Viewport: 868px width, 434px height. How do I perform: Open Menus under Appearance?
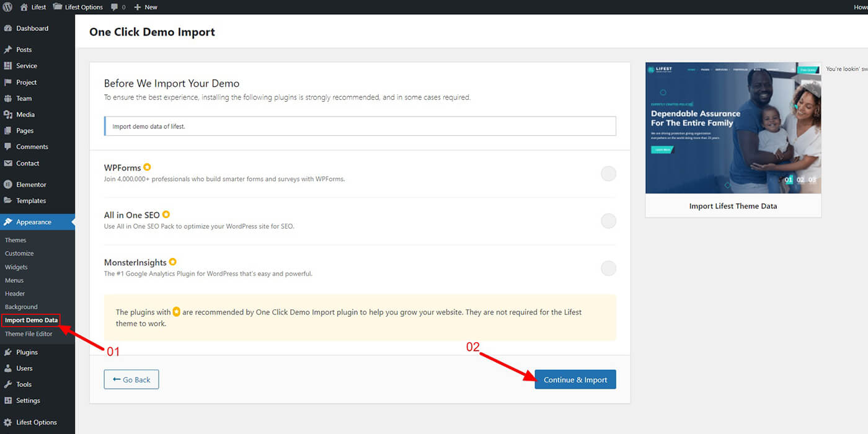click(14, 280)
